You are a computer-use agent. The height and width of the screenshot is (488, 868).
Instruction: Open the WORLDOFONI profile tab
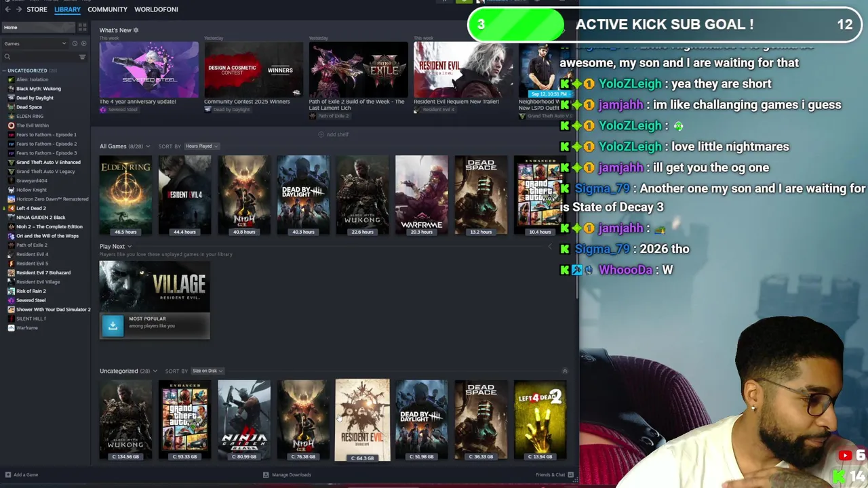tap(156, 9)
